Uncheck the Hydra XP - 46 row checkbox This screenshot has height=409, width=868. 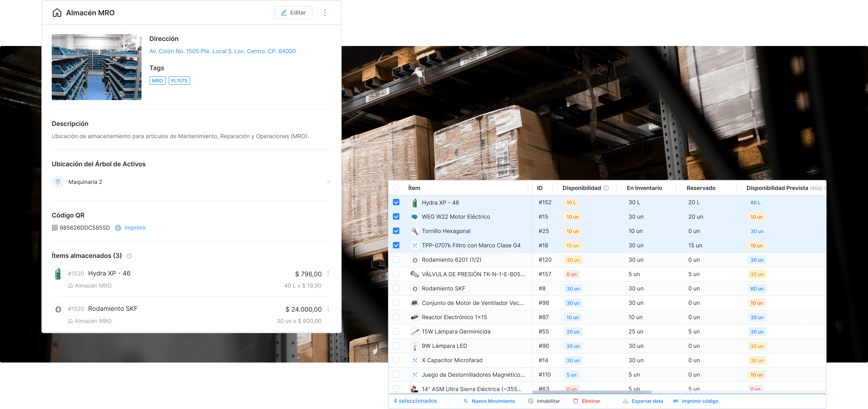click(x=396, y=202)
